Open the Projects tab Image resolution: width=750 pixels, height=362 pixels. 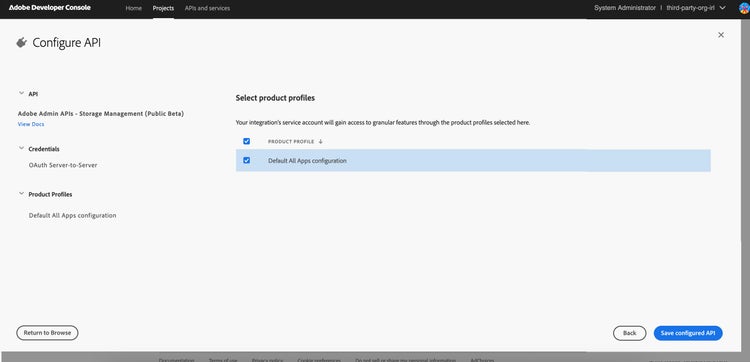click(x=163, y=8)
